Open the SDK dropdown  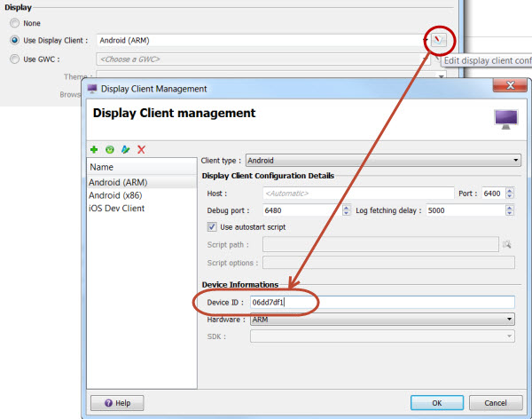point(382,336)
